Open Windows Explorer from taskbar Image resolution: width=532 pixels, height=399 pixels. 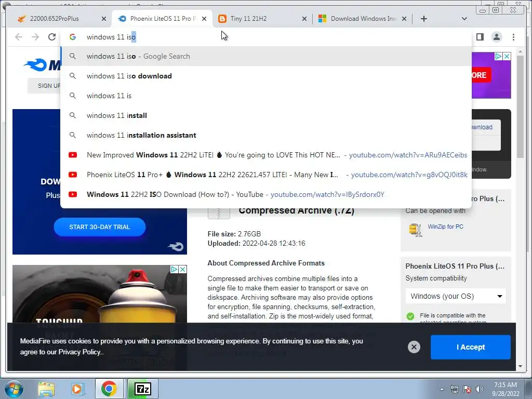click(x=46, y=389)
